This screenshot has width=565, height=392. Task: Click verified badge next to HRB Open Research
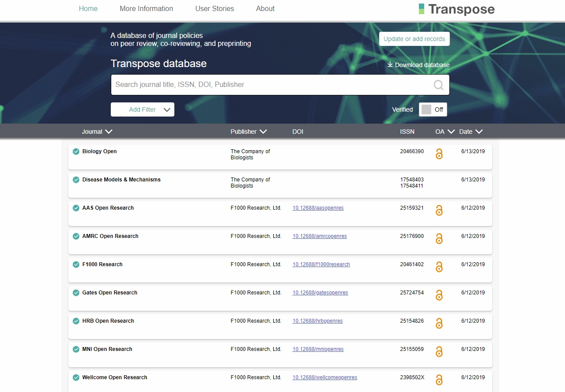[76, 321]
